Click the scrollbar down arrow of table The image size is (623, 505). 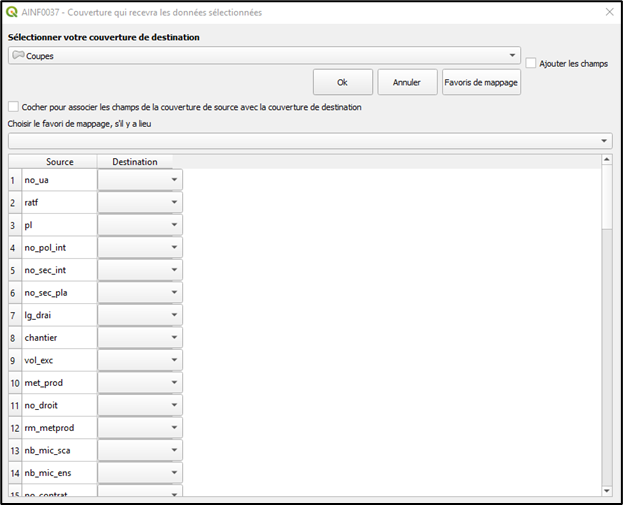pyautogui.click(x=606, y=490)
